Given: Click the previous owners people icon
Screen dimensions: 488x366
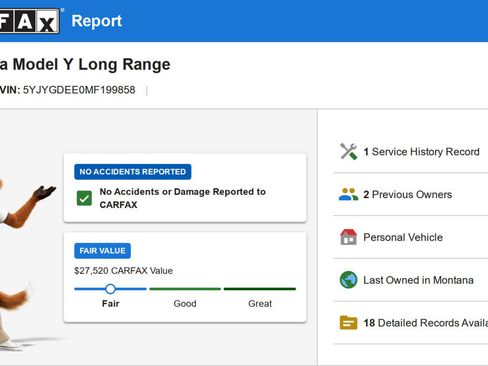Looking at the screenshot, I should point(348,194).
